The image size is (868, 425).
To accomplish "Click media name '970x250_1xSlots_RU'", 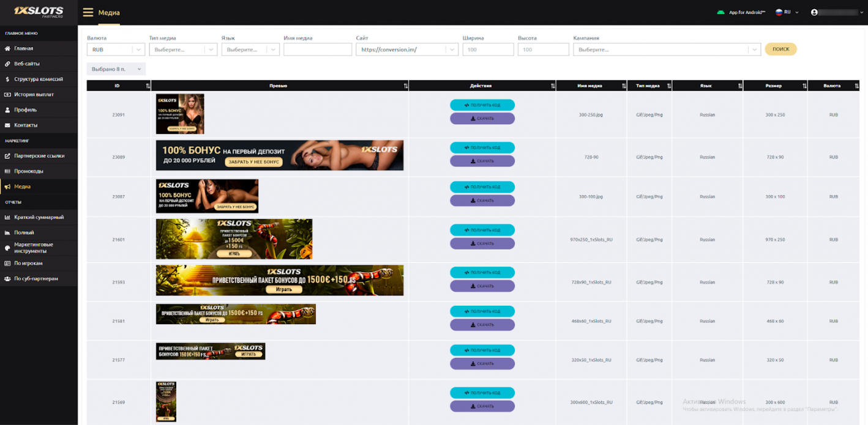I will 591,240.
